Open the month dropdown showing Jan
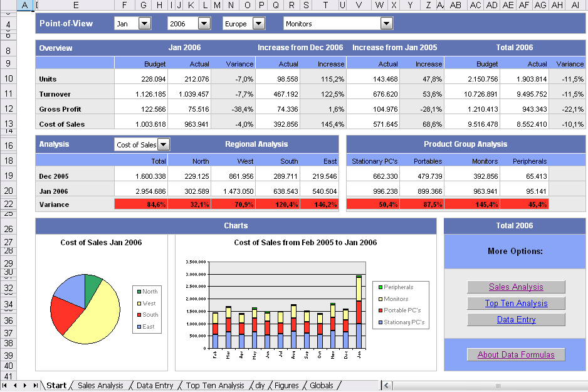 (144, 24)
